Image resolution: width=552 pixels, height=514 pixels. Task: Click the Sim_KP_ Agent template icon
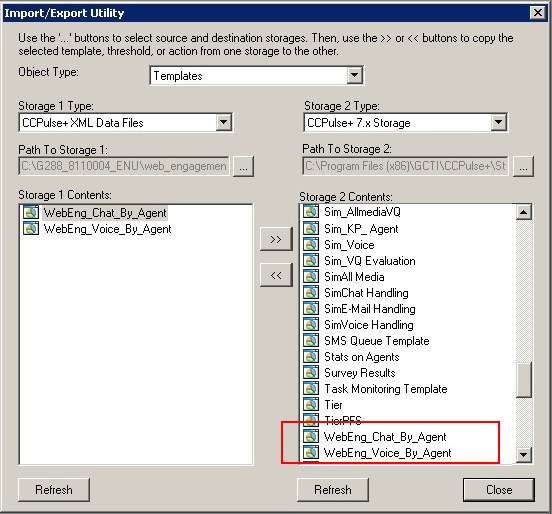click(311, 228)
